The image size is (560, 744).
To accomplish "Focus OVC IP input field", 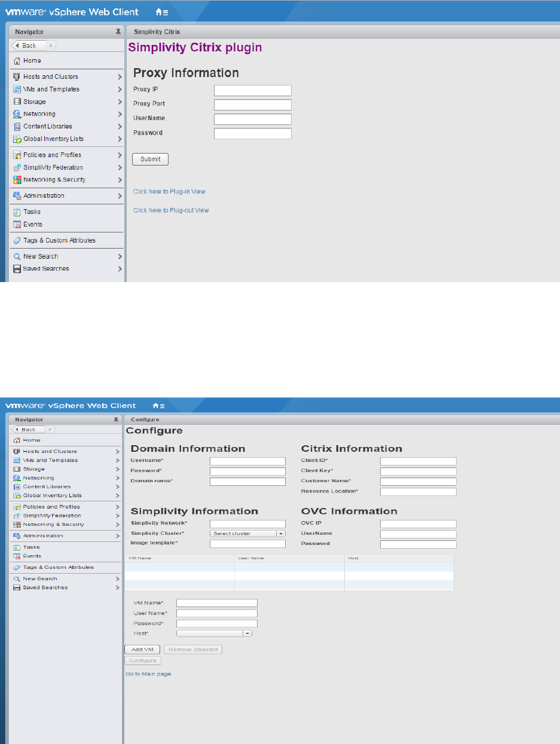I will [418, 523].
